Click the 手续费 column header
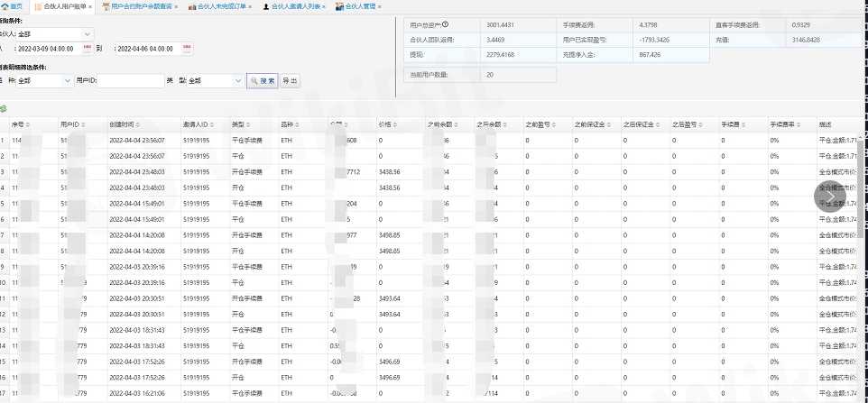Viewport: 868px width, 403px height. [731, 124]
